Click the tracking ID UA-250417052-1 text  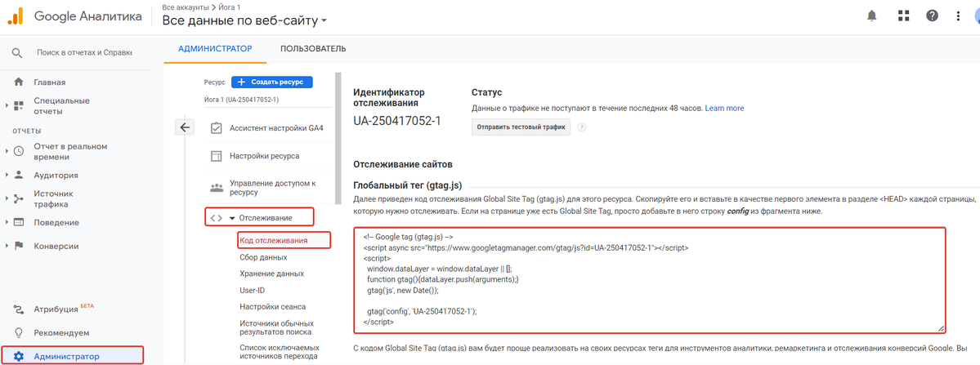point(397,120)
